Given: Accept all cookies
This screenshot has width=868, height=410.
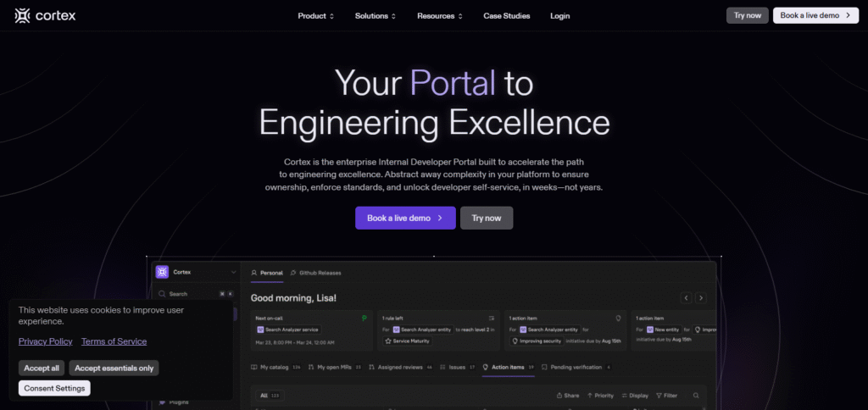Looking at the screenshot, I should click(42, 368).
